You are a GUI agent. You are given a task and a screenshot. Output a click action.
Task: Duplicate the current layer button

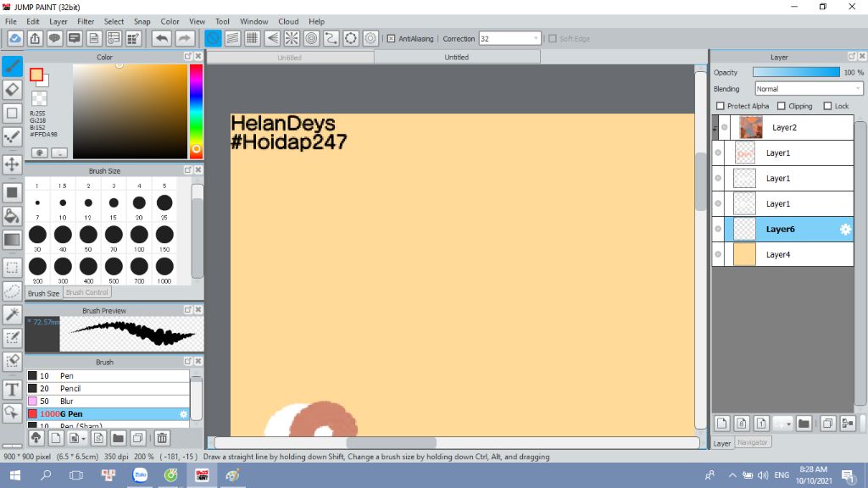click(827, 424)
